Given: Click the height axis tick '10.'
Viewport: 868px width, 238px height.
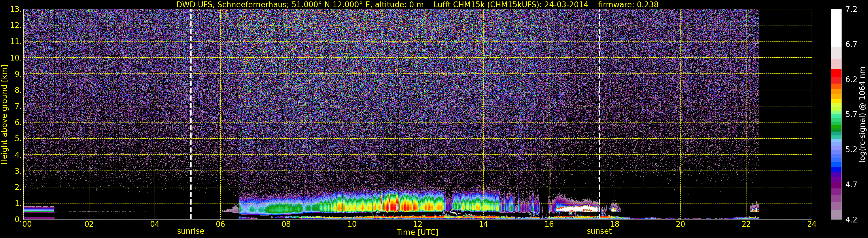Looking at the screenshot, I should tap(16, 58).
